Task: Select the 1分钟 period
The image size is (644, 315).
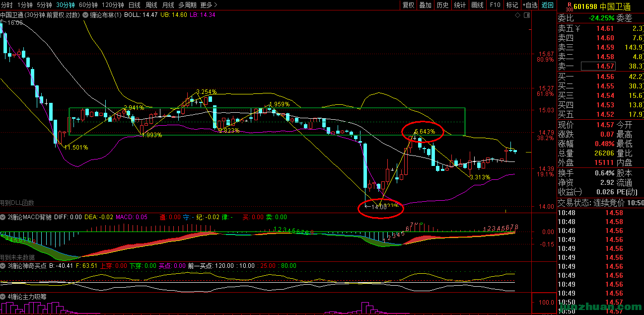Action: point(25,5)
